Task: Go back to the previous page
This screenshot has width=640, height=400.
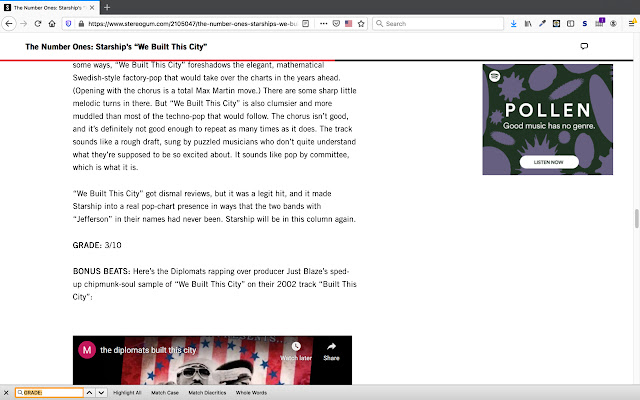Action: coord(9,24)
